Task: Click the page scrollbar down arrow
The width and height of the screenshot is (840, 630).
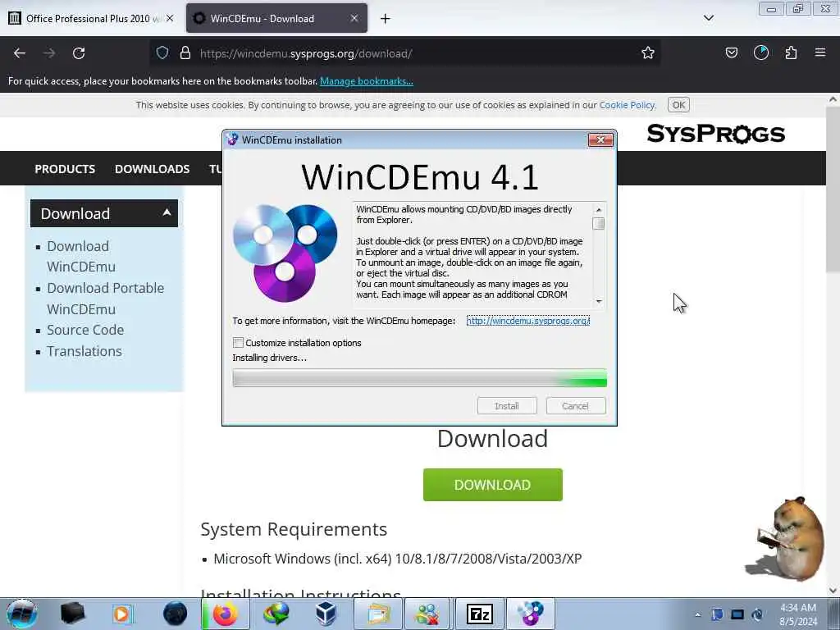Action: click(833, 590)
